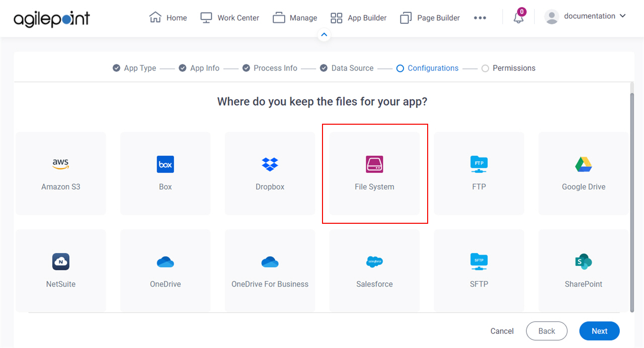
Task: Open the Work Center menu
Action: (238, 18)
